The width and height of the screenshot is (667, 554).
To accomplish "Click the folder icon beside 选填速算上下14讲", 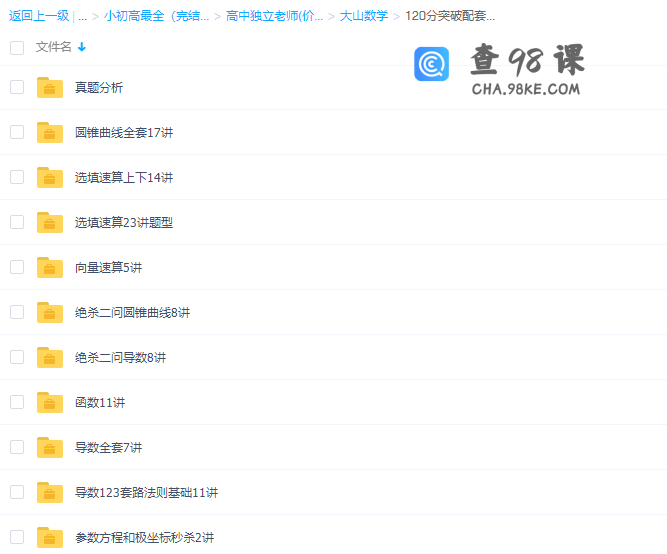I will tap(50, 178).
